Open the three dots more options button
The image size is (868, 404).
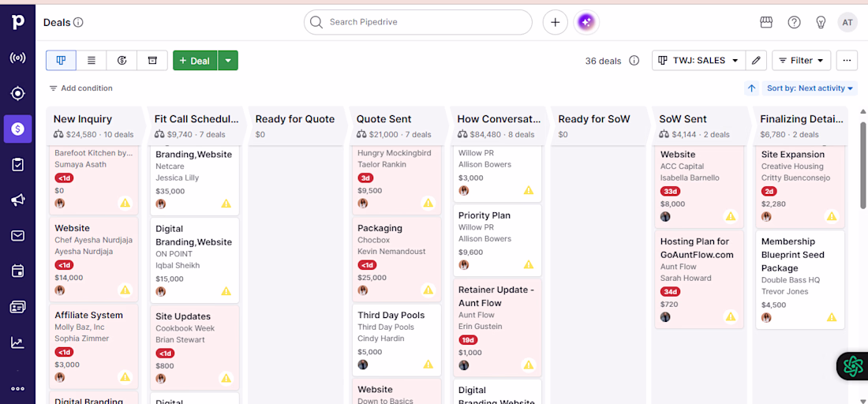(847, 60)
